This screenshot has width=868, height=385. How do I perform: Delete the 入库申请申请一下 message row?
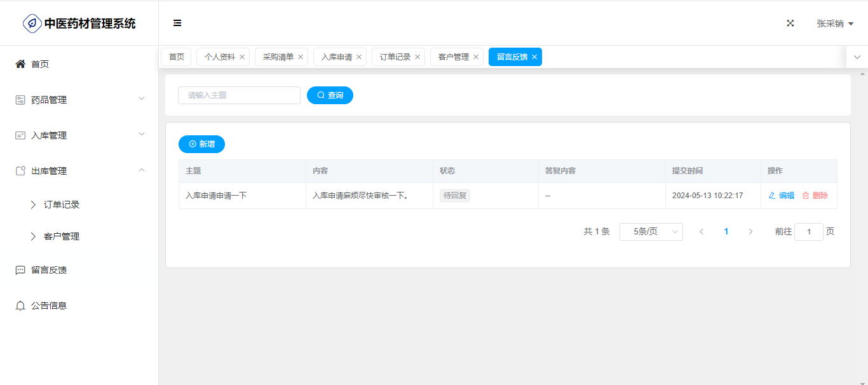pos(815,196)
